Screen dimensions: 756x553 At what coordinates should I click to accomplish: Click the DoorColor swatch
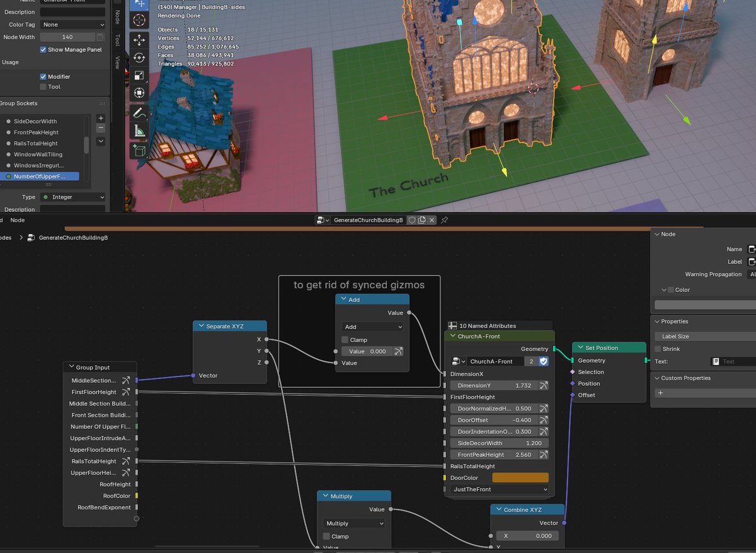[520, 478]
